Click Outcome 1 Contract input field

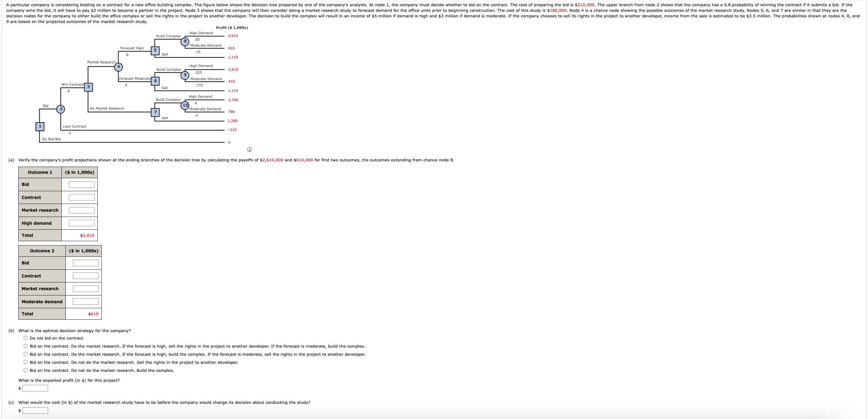tap(82, 197)
